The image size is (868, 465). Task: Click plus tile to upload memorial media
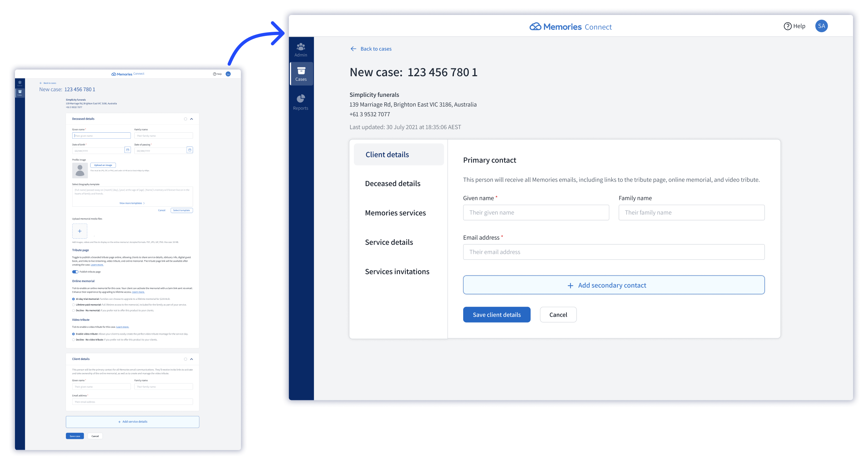tap(80, 231)
